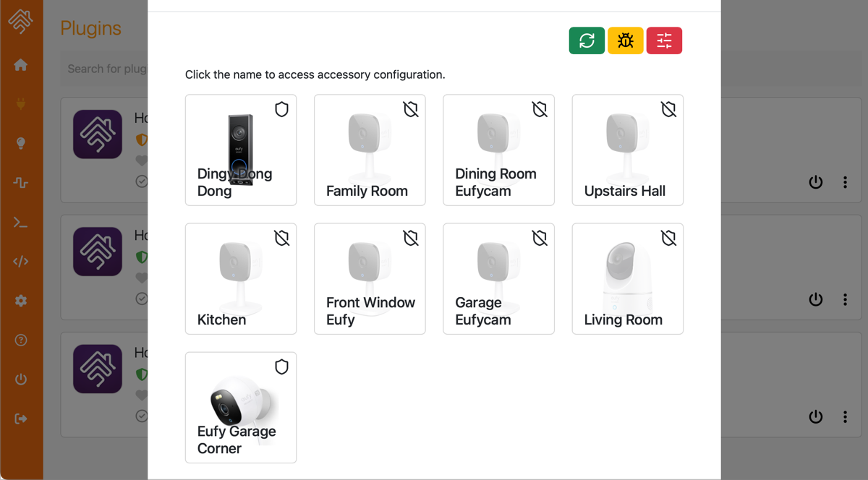Open the config editor code icon
The width and height of the screenshot is (868, 480).
click(21, 262)
